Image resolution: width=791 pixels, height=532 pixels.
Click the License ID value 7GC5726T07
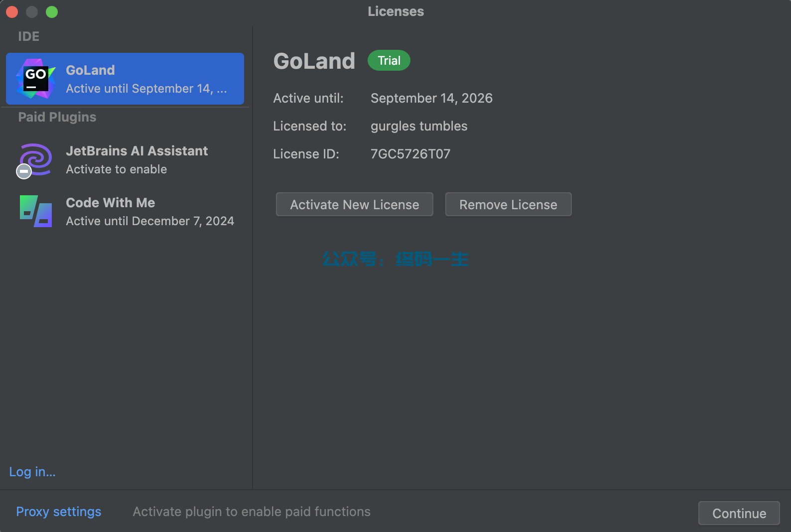point(410,154)
